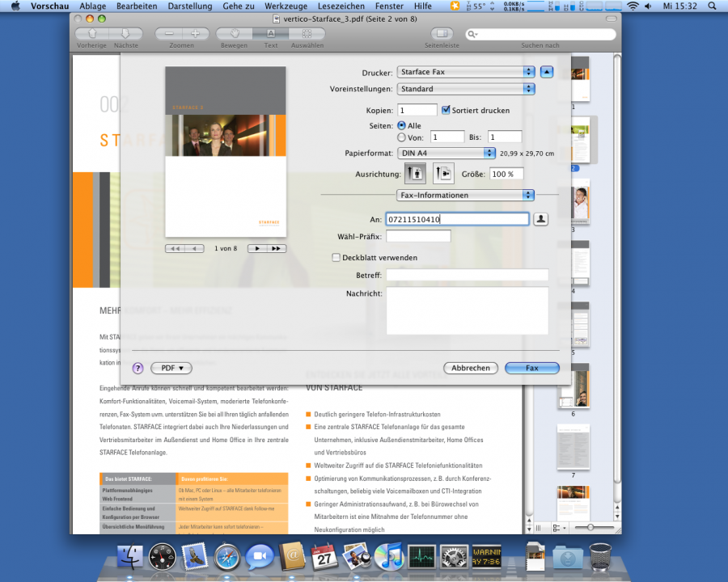Open the Fax-Informationen options dropdown
This screenshot has height=582, width=728.
[x=465, y=196]
